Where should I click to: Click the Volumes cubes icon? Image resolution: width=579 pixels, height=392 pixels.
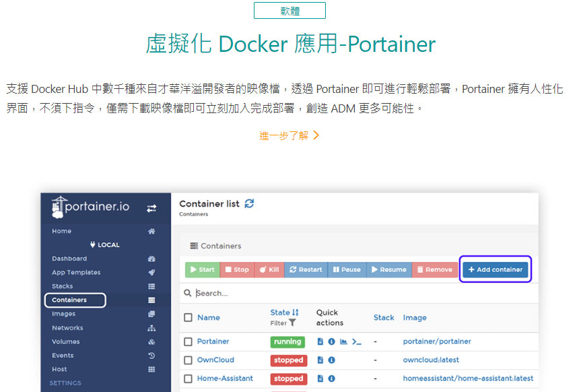click(151, 341)
